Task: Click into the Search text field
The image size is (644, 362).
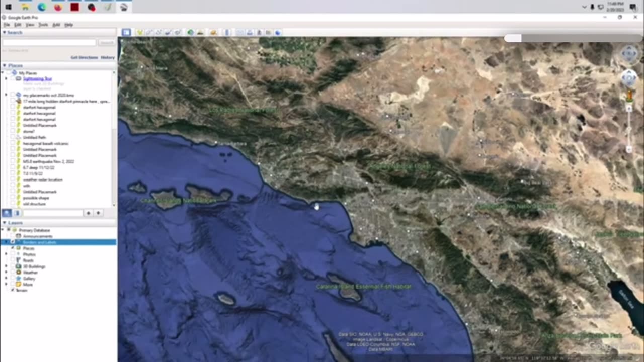Action: 49,43
